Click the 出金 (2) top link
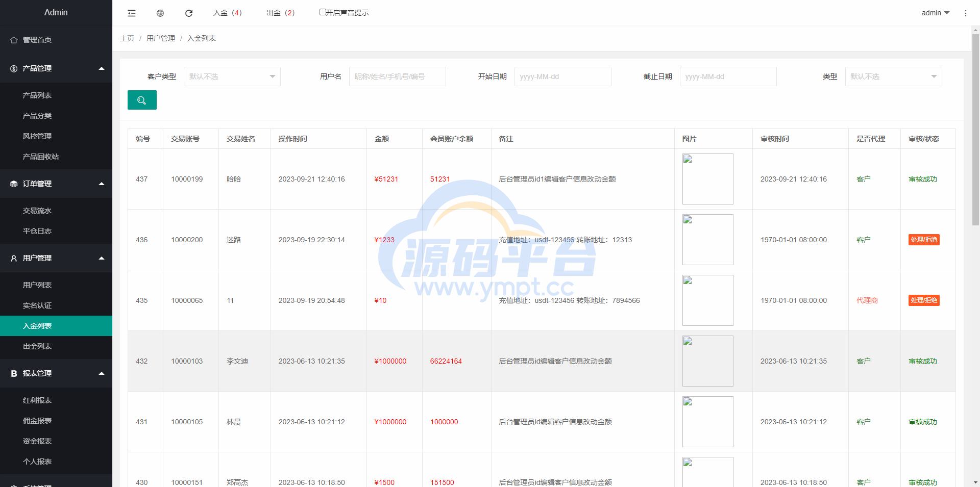The width and height of the screenshot is (980, 487). coord(281,13)
